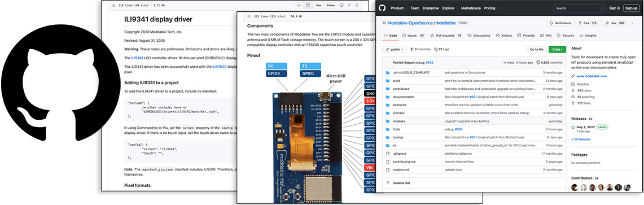Image resolution: width=644 pixels, height=205 pixels.
Task: Open the .github/ISSUE_TEMPLATE folder
Action: 411,72
